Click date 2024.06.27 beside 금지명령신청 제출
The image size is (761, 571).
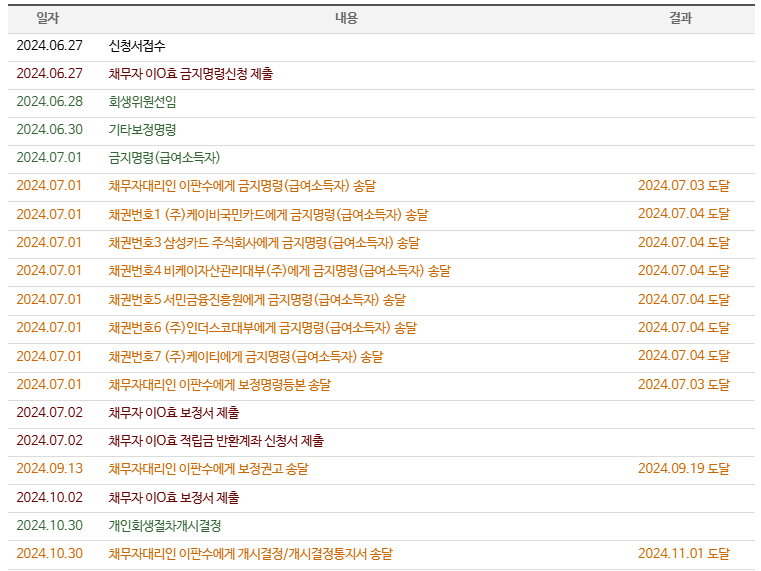pyautogui.click(x=50, y=74)
